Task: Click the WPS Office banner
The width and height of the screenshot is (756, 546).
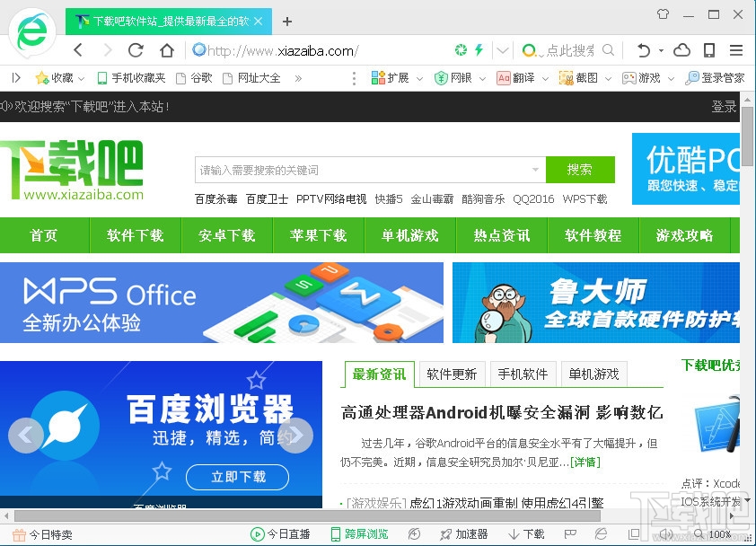Action: pyautogui.click(x=221, y=303)
